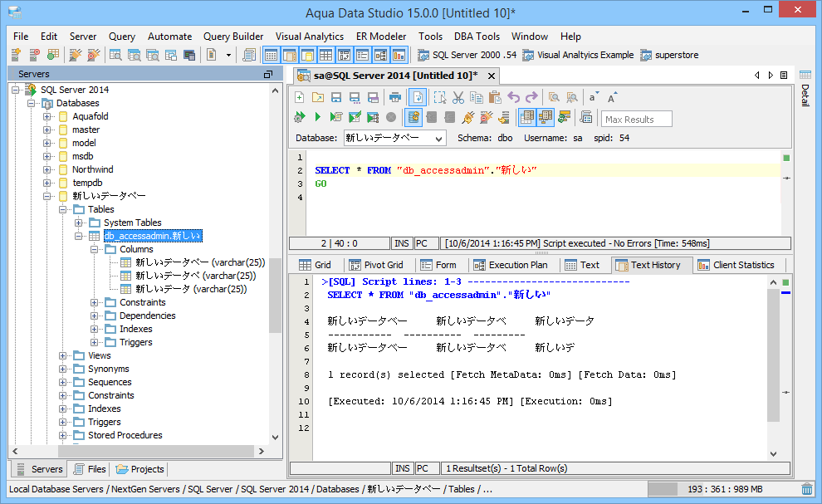Toggle the INS insert mode indicator in editor
This screenshot has width=822, height=504.
pyautogui.click(x=402, y=243)
